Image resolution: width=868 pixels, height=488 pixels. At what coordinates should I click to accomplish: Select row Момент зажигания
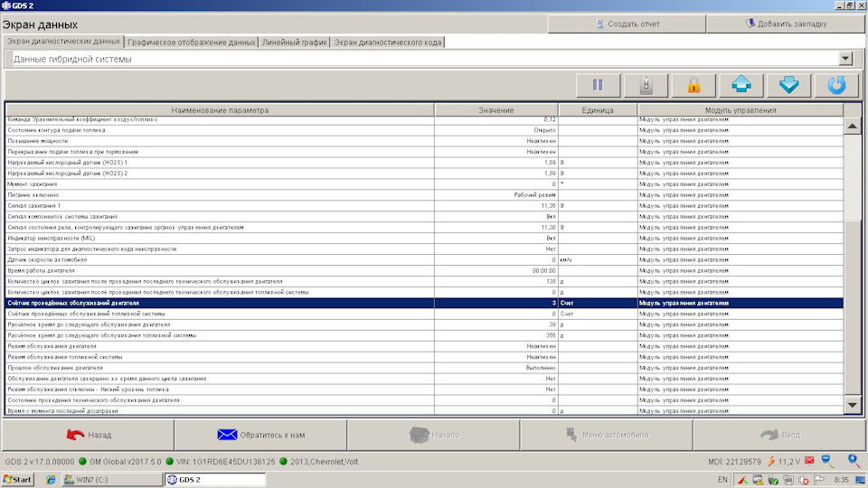425,184
